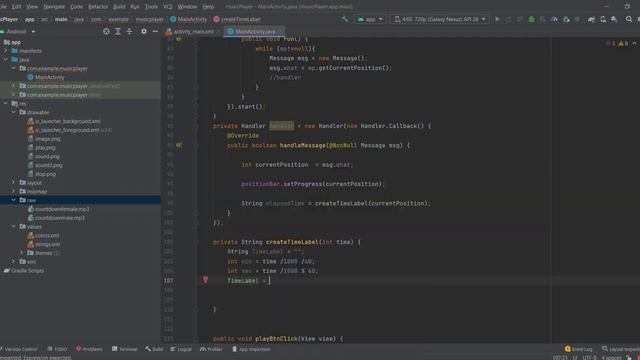Screen dimensions: 640x360
Task: Click the 4 spaces indent setting
Action: [611, 358]
